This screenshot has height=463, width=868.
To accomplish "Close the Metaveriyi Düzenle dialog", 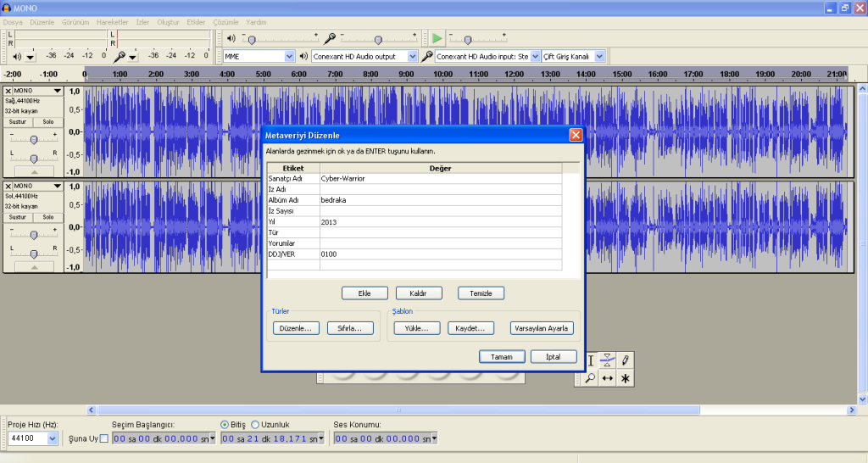I will (x=576, y=135).
